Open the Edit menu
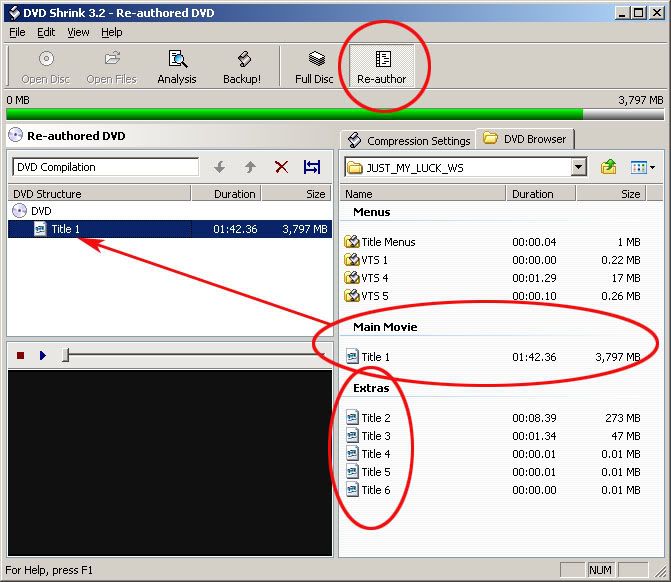Image resolution: width=671 pixels, height=582 pixels. tap(46, 33)
